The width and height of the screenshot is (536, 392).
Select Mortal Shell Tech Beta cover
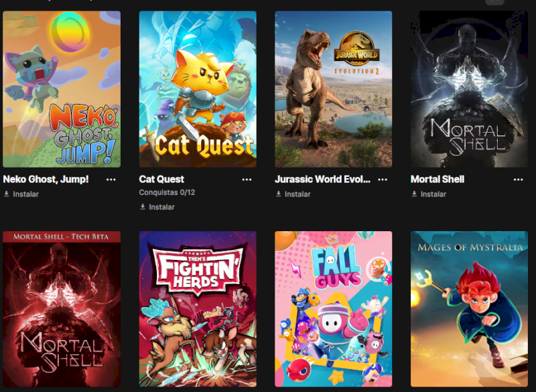[x=62, y=309]
